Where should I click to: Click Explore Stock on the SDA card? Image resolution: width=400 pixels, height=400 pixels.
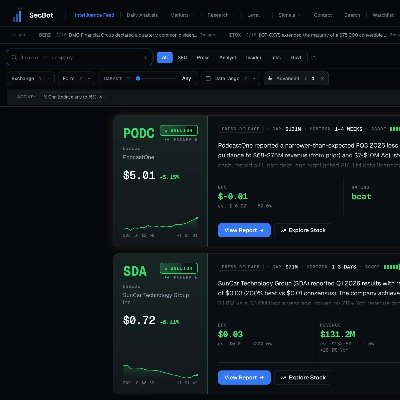click(303, 377)
